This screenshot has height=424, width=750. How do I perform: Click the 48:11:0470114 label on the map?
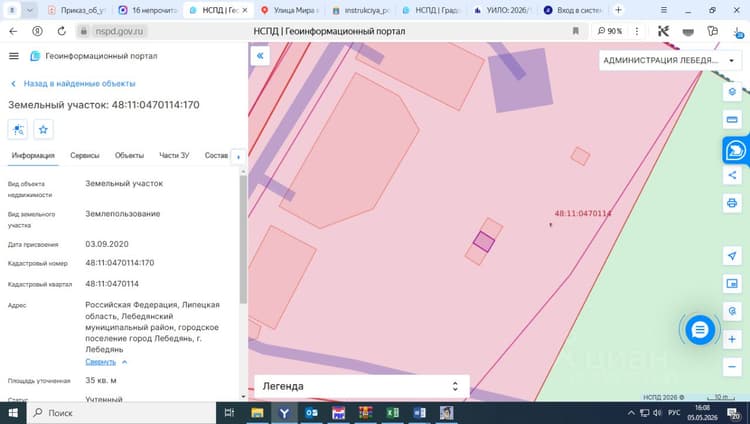tap(583, 213)
